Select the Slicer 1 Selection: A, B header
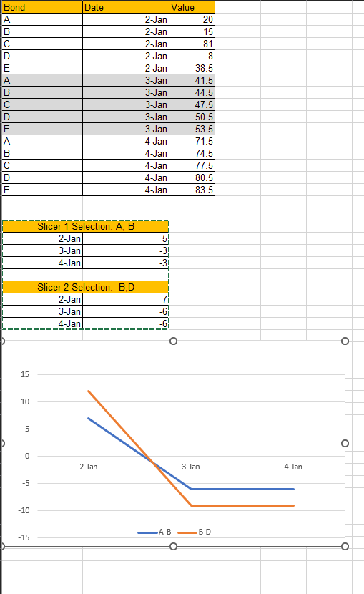The image size is (364, 594). (86, 227)
